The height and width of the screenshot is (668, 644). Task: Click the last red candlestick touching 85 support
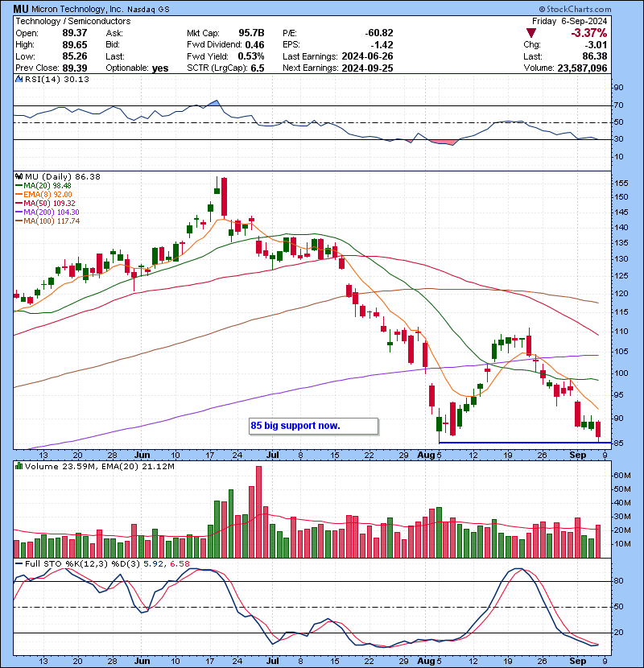click(x=598, y=431)
